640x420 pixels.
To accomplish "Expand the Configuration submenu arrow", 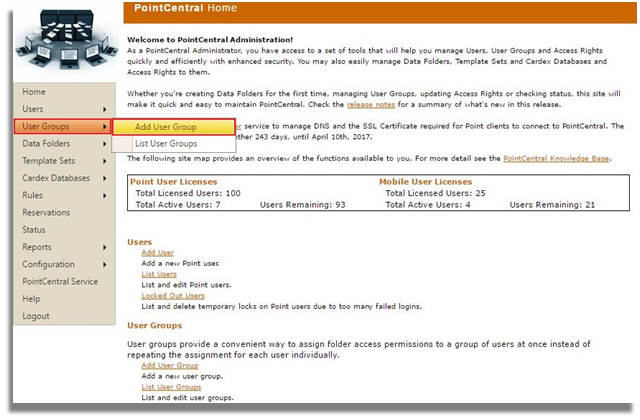I will point(104,264).
